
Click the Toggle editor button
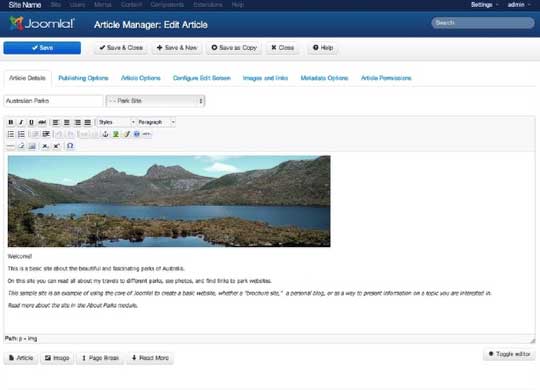(x=509, y=354)
